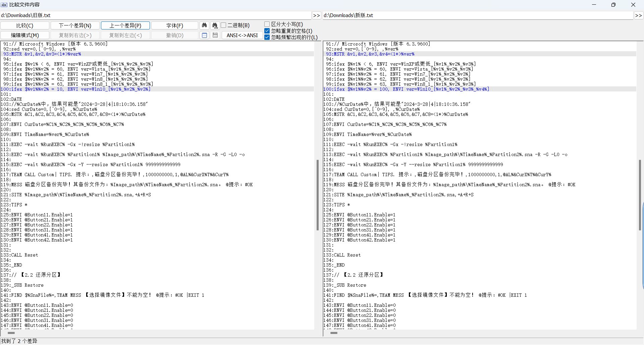644x345 pixels.
Task: Click status bar text '找到了 2 个差异'
Action: click(19, 341)
